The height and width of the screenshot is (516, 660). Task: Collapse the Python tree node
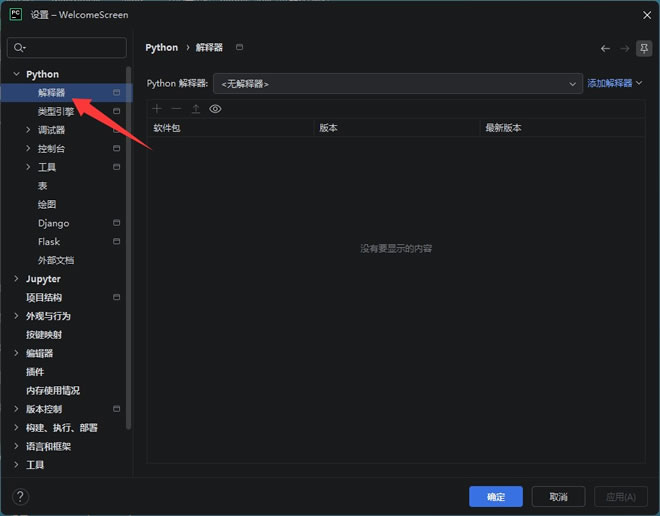pos(16,74)
